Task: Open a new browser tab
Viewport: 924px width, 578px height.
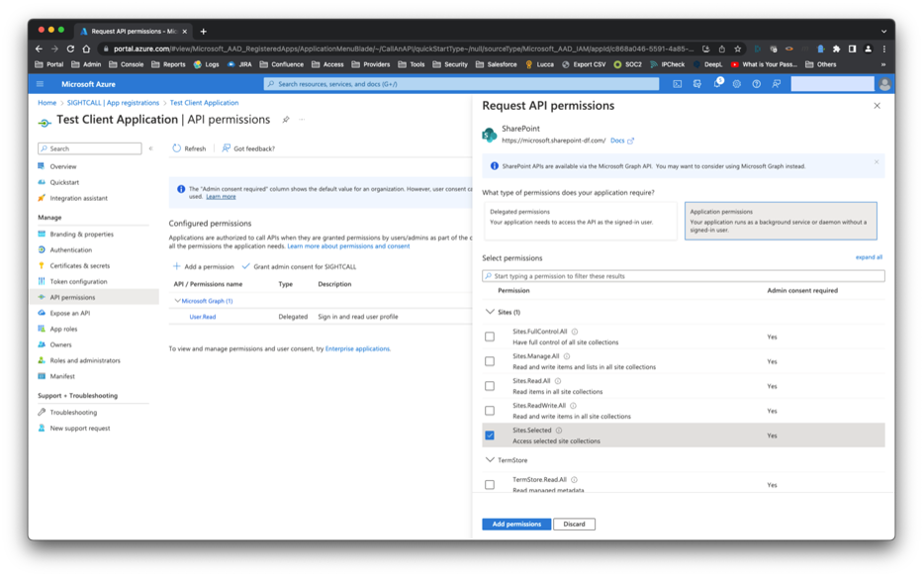Action: 204,32
